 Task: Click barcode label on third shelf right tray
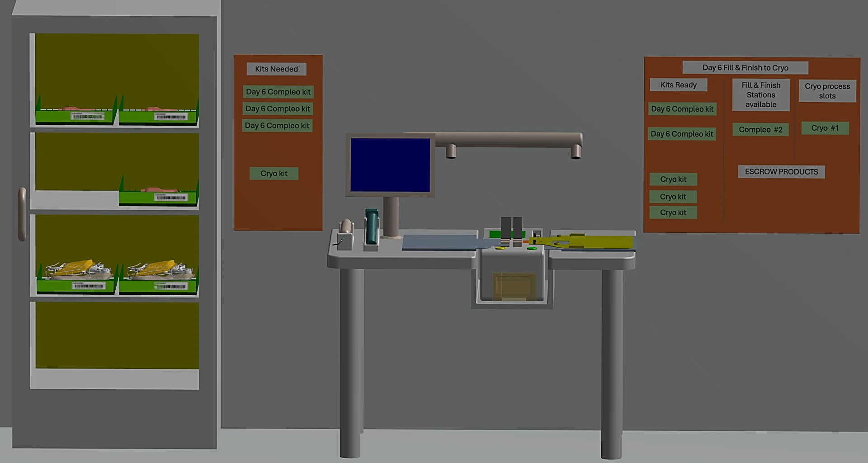[x=170, y=286]
